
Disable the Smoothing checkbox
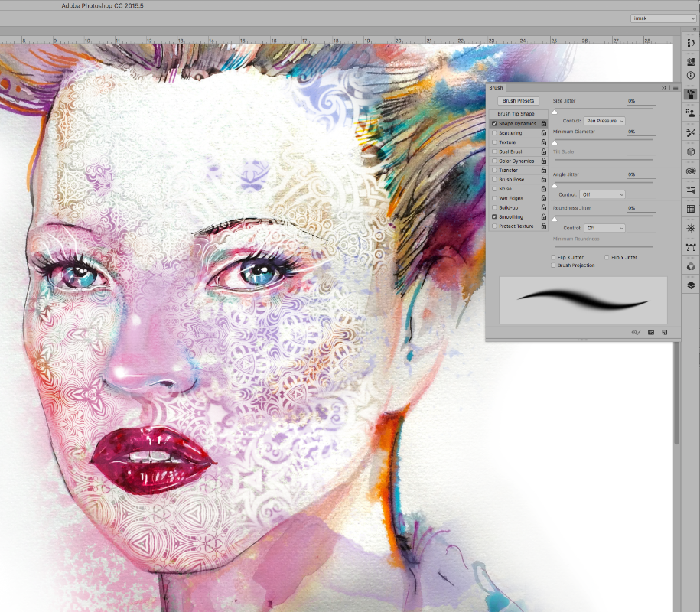click(494, 217)
